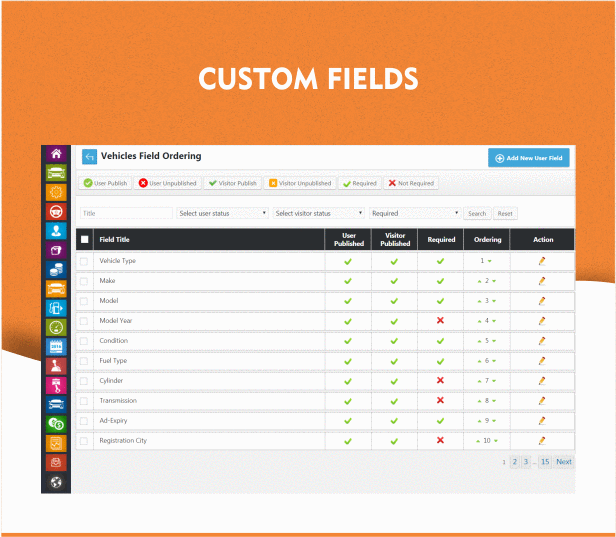Screen dimensions: 616x537
Task: Click the Add New User Field button
Action: (529, 158)
